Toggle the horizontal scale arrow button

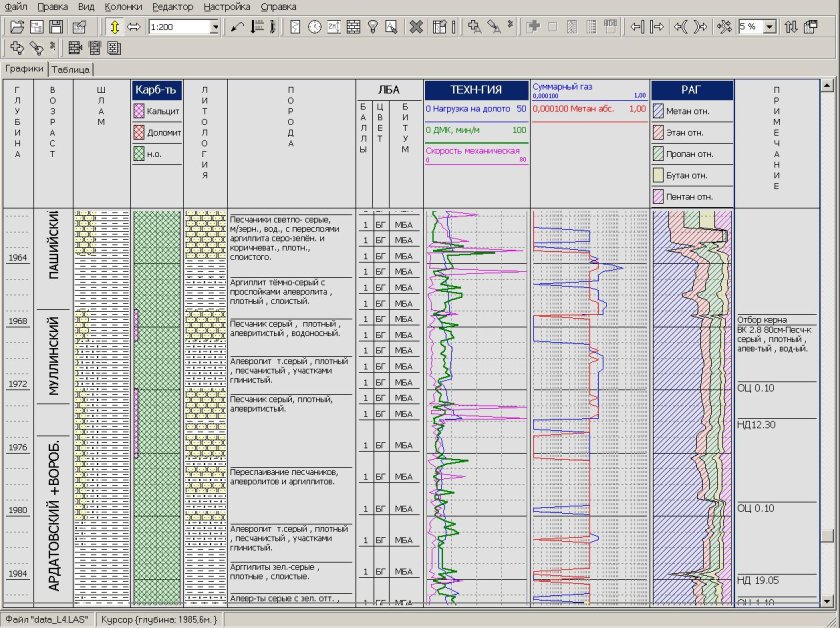tap(133, 28)
